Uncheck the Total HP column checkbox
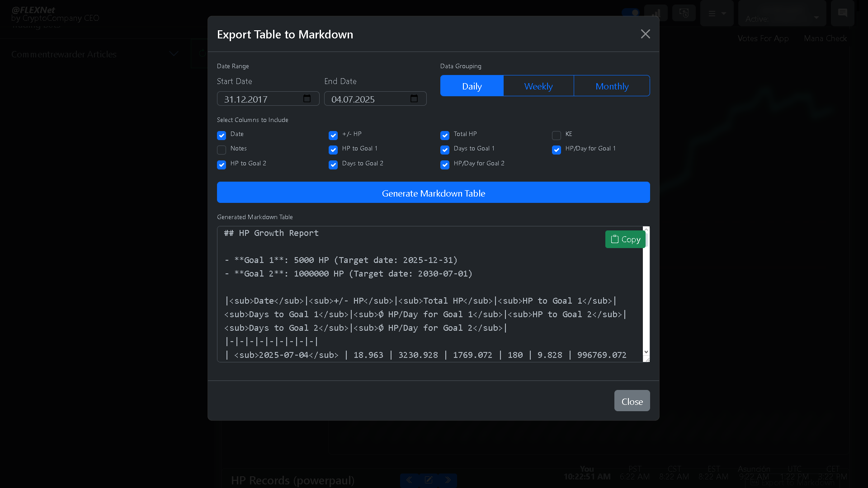Viewport: 868px width, 488px height. click(445, 135)
